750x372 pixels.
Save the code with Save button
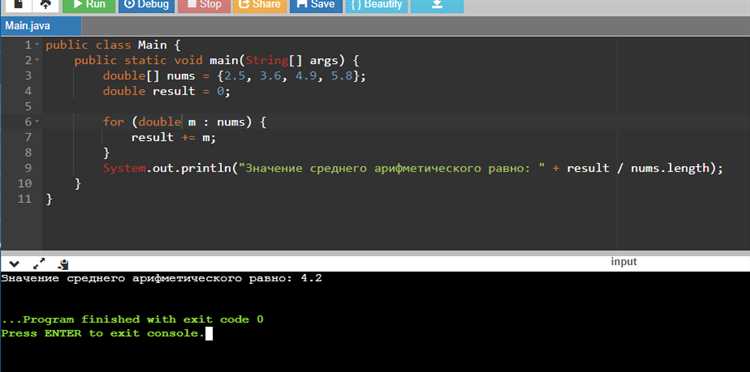pos(316,5)
